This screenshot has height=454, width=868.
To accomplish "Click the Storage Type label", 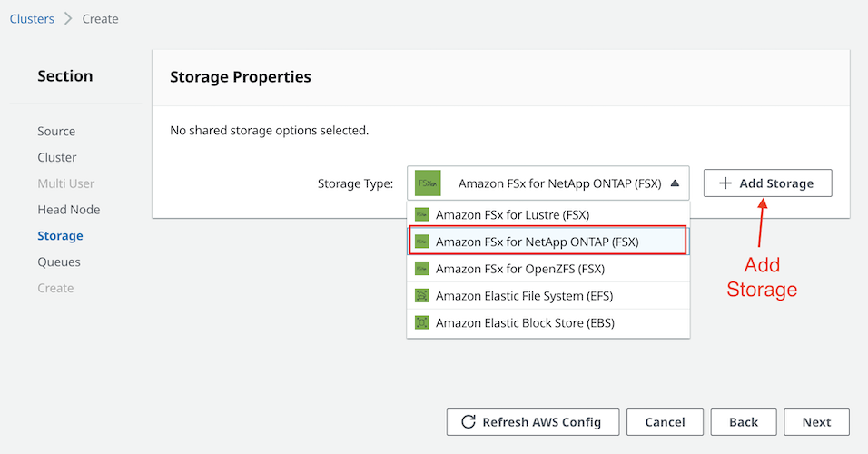I will (x=355, y=183).
